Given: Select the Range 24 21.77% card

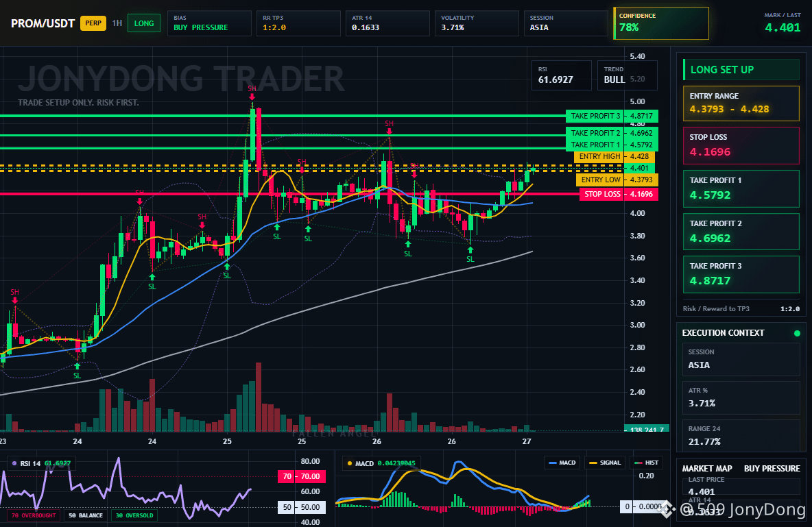Looking at the screenshot, I should [741, 436].
